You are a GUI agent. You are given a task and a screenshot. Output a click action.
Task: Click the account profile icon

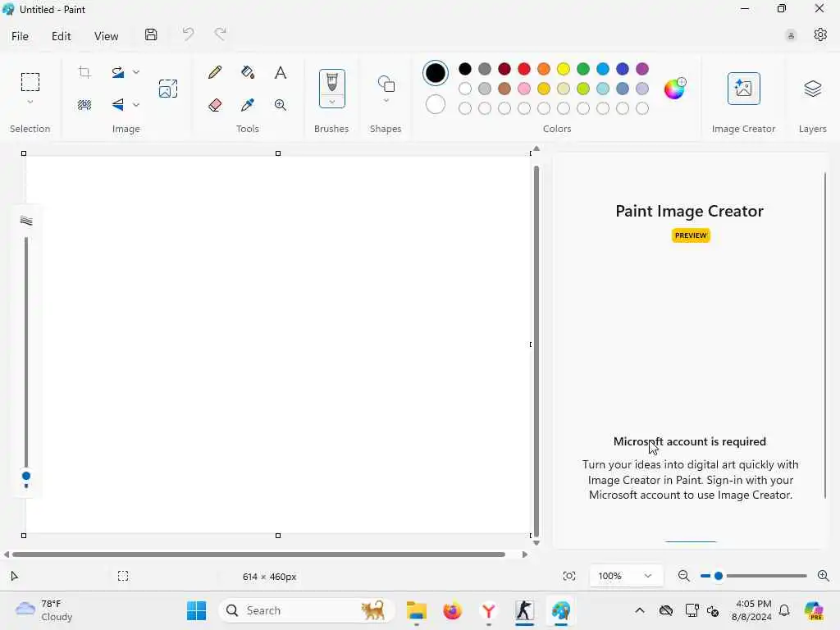click(x=791, y=35)
